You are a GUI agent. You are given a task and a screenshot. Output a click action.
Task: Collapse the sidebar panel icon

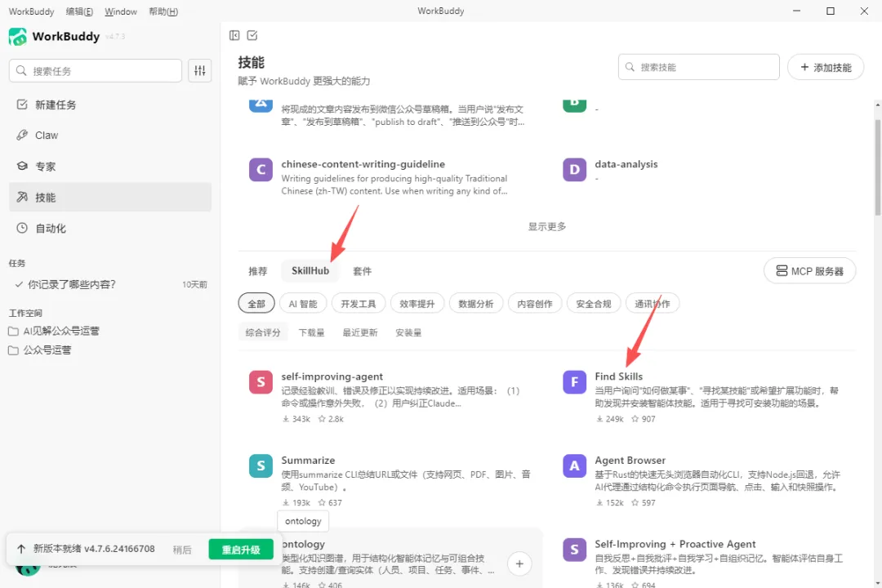(x=234, y=35)
